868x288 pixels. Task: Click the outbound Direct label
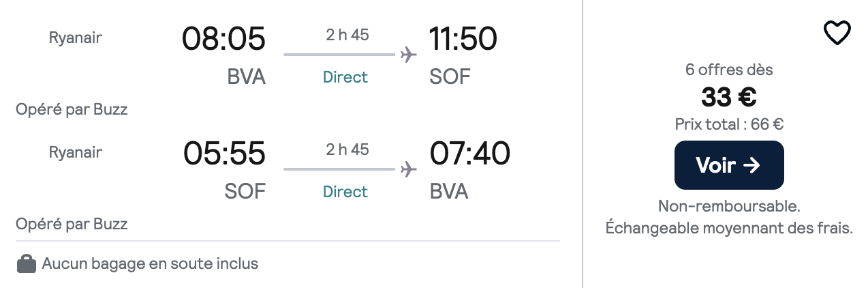(345, 77)
